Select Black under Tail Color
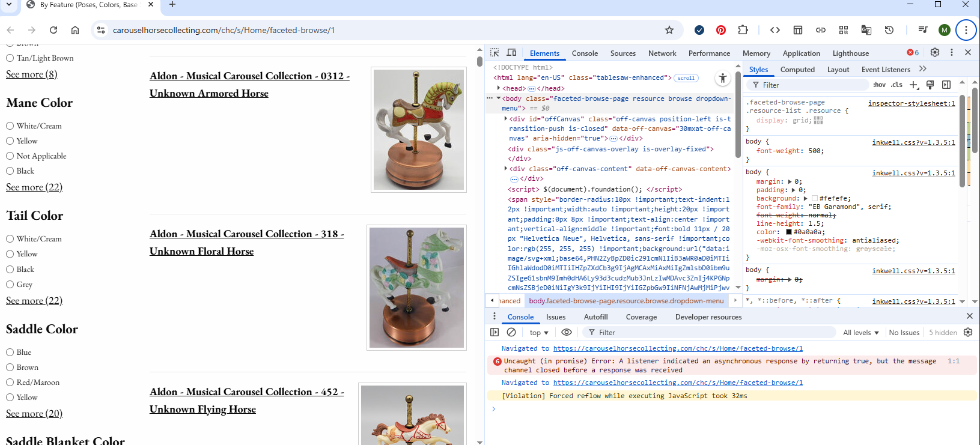The width and height of the screenshot is (980, 445). coord(10,270)
